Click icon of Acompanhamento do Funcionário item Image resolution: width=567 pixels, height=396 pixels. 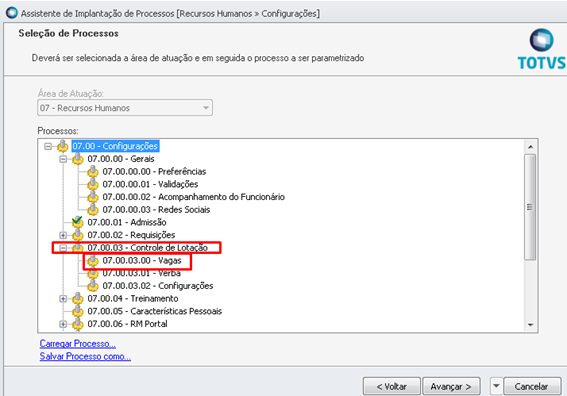[93, 197]
